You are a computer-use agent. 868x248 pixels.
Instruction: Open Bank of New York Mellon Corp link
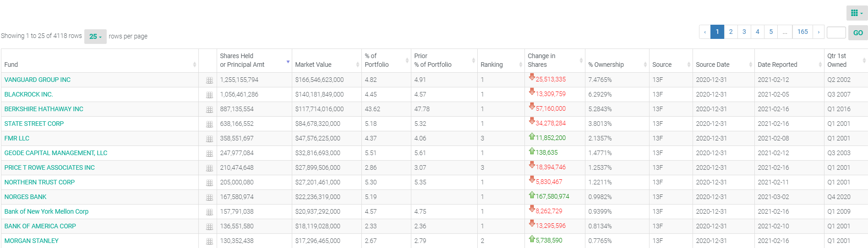(x=46, y=211)
